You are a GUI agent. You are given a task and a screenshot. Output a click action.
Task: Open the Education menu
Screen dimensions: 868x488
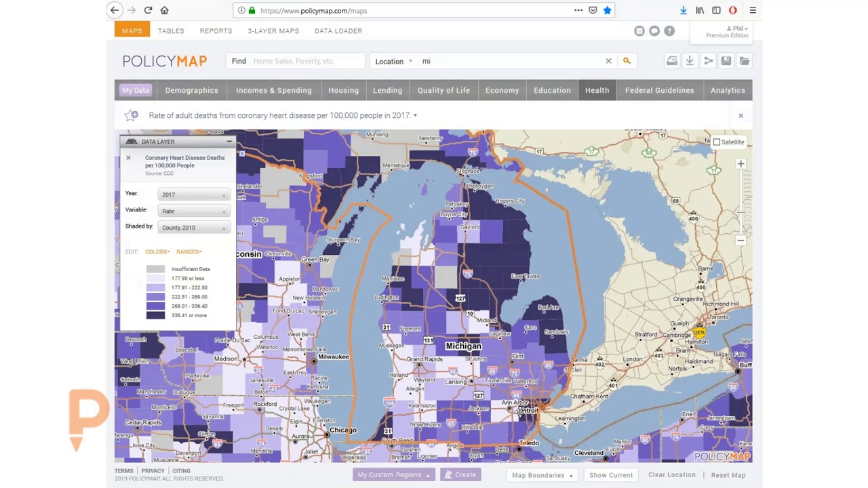[x=552, y=90]
